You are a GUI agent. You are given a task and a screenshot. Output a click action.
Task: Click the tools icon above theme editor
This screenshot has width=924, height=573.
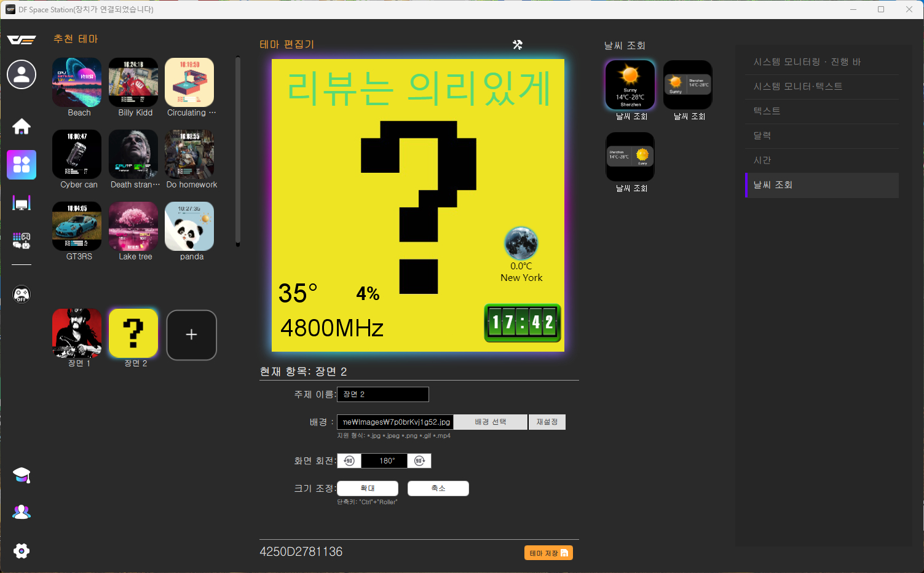[x=518, y=45]
